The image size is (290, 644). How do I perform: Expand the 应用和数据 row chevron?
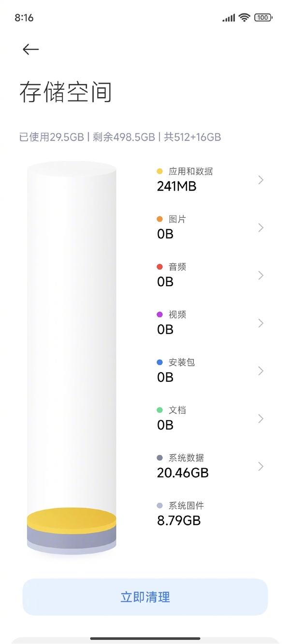[x=261, y=180]
